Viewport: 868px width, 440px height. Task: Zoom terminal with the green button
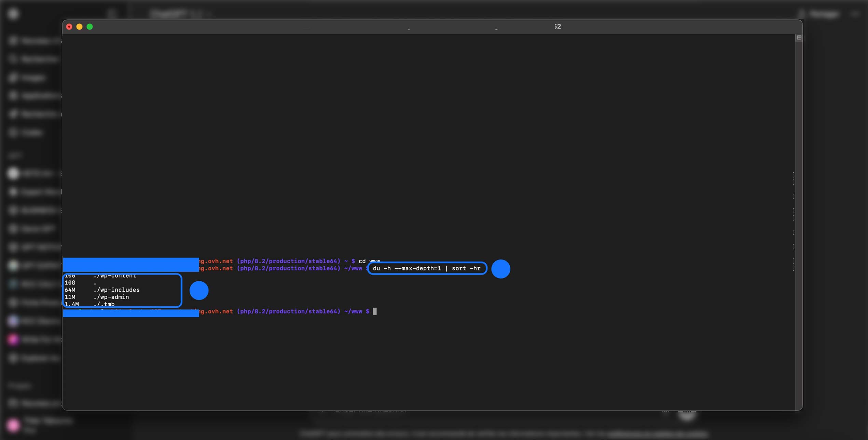pos(89,27)
